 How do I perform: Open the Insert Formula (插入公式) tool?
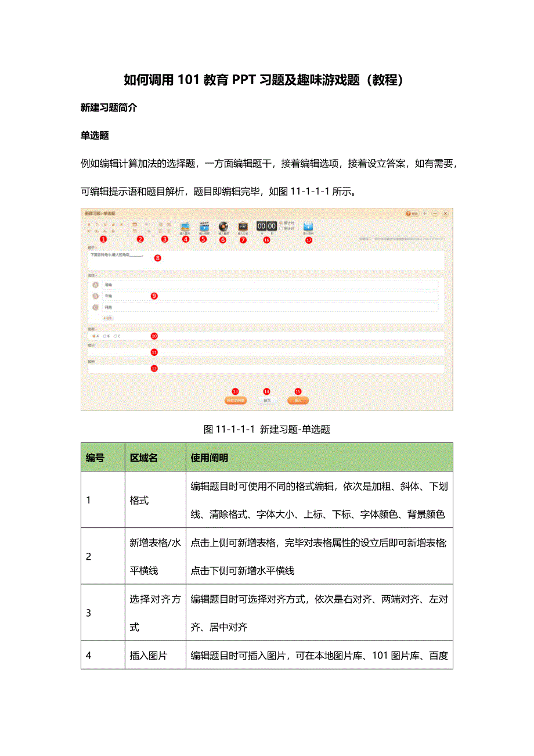242,226
